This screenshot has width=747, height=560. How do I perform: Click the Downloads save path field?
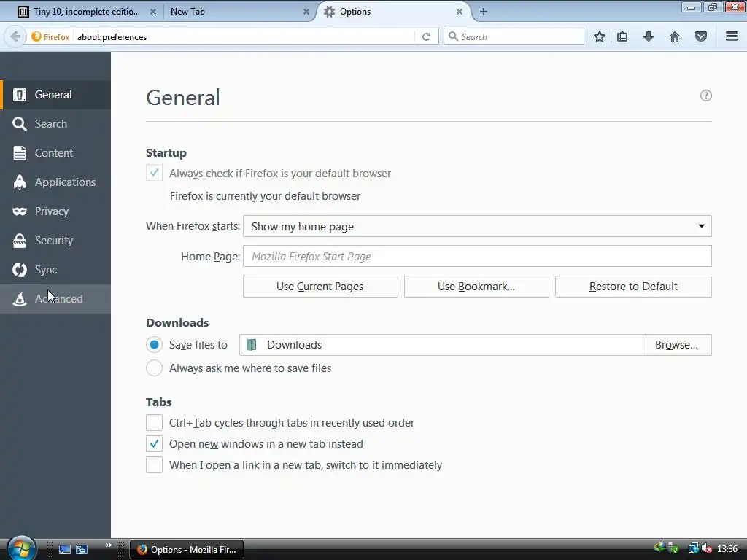tap(441, 345)
